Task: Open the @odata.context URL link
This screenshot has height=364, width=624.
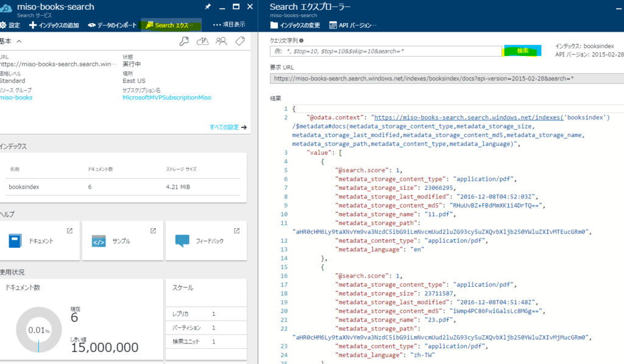Action: pyautogui.click(x=469, y=117)
